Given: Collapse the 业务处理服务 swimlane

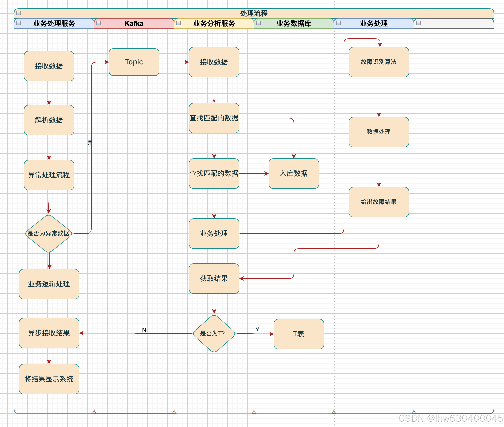Looking at the screenshot, I should (x=19, y=23).
